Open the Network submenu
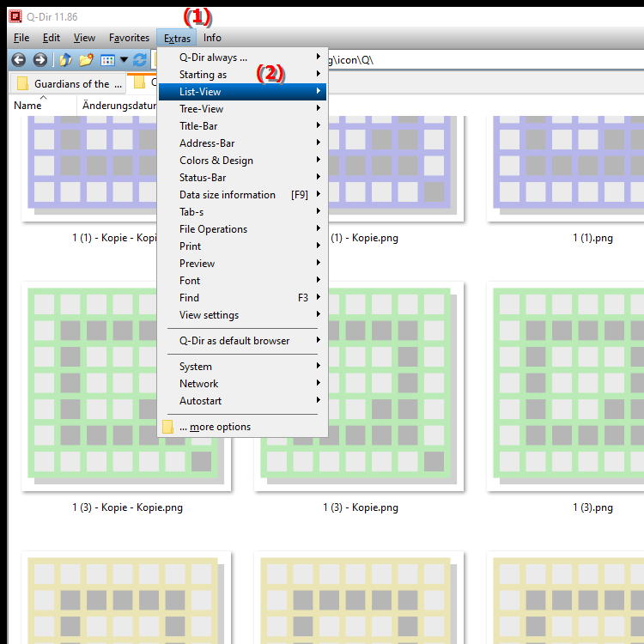The width and height of the screenshot is (644, 644). (242, 384)
